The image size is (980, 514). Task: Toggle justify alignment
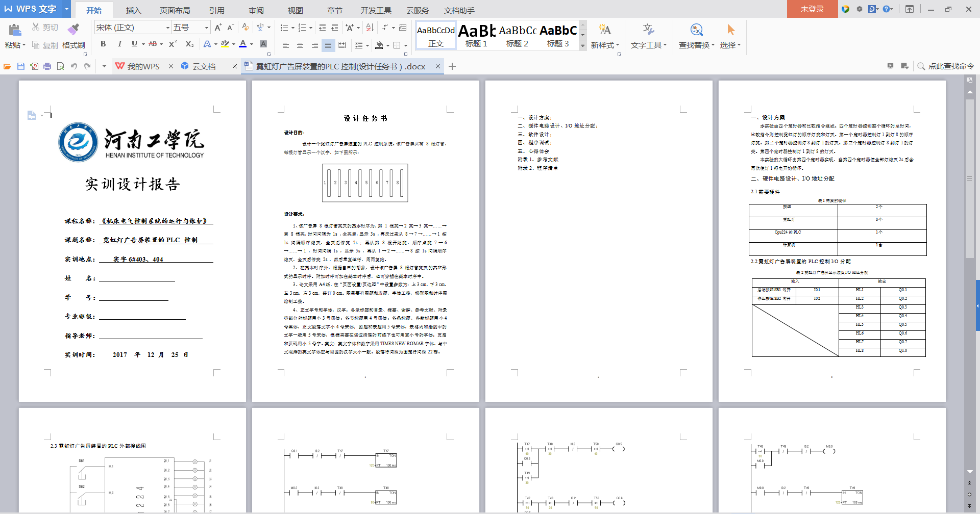[328, 45]
